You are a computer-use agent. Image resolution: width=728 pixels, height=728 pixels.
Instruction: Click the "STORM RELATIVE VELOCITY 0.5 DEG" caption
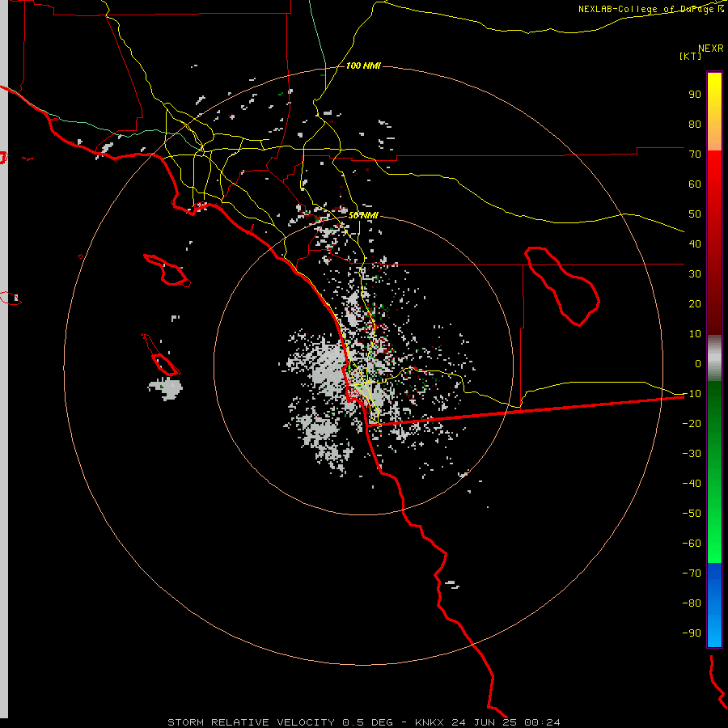(x=280, y=722)
